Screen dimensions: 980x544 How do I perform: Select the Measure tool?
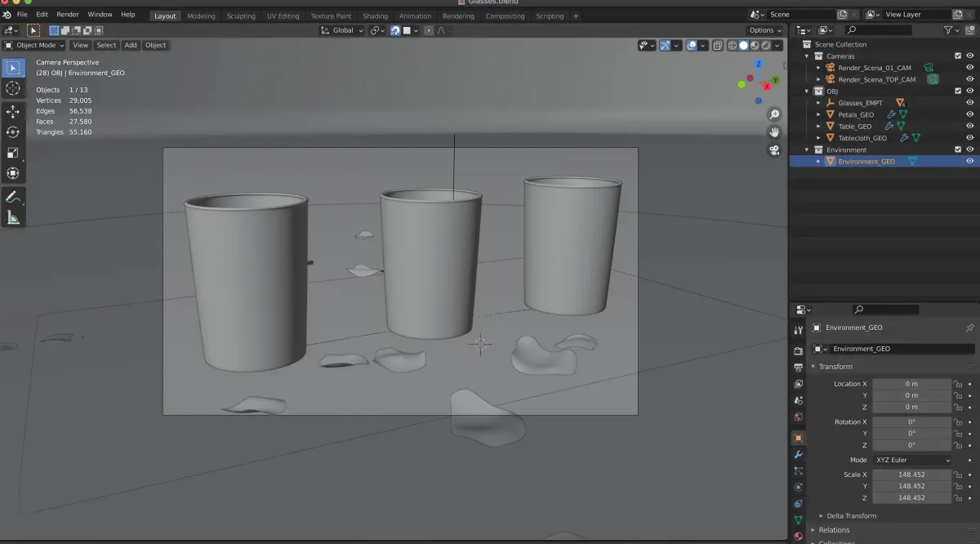(13, 217)
